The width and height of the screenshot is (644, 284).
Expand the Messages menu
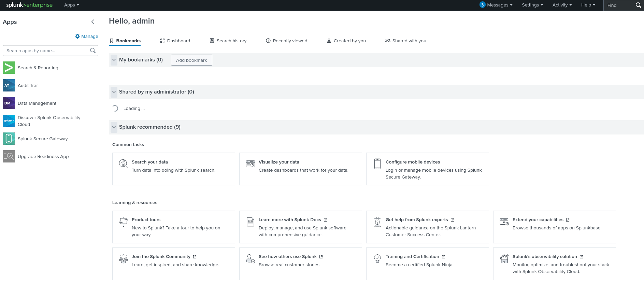coord(497,5)
